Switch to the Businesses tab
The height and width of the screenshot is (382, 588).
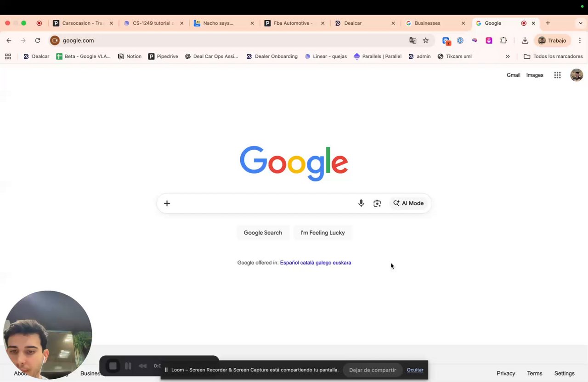coord(435,23)
